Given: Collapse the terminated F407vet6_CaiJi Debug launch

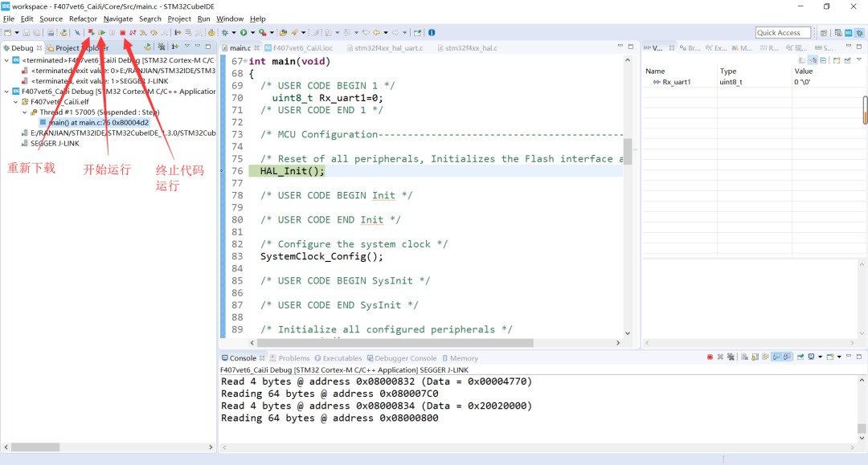Looking at the screenshot, I should 6,60.
